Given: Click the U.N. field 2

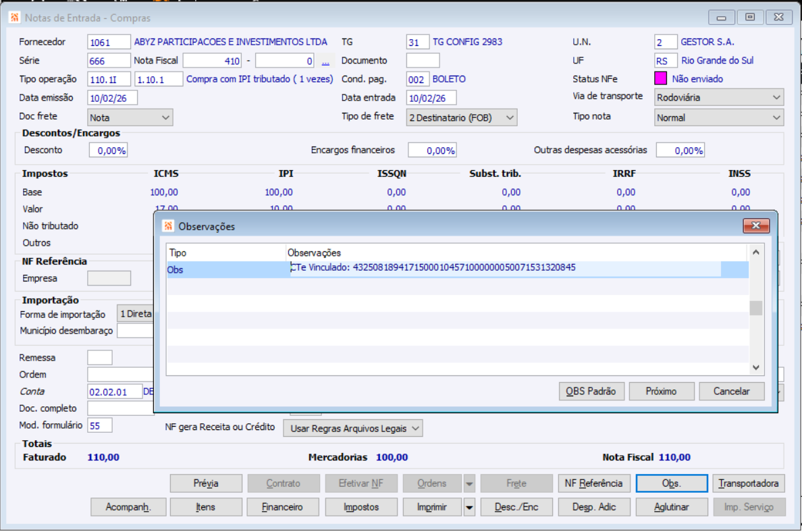Looking at the screenshot, I should tap(666, 43).
